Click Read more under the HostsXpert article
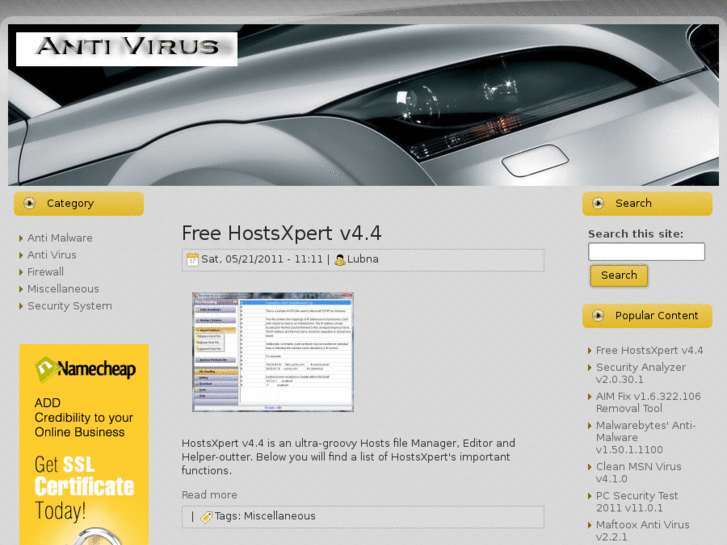 pos(209,495)
